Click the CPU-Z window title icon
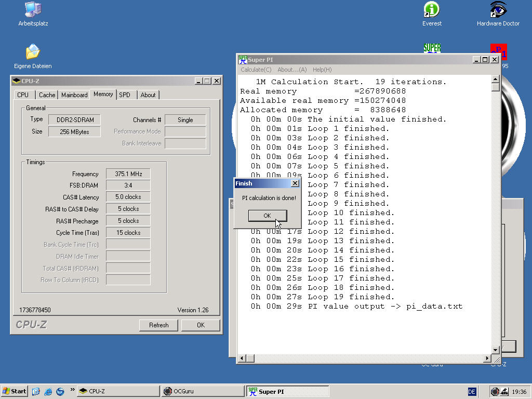The image size is (532, 399). point(16,81)
